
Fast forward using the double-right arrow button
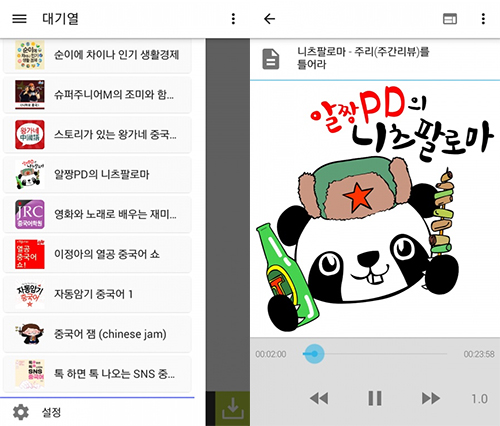click(x=431, y=398)
